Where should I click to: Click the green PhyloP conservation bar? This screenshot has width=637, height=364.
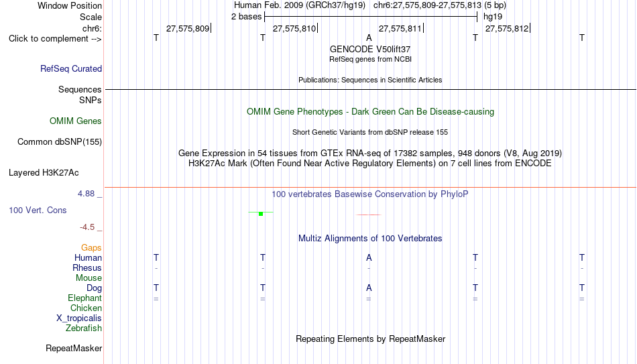point(261,213)
